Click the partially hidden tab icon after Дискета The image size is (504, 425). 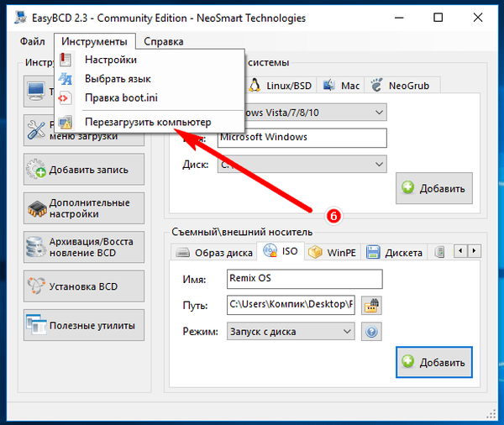[x=441, y=251]
